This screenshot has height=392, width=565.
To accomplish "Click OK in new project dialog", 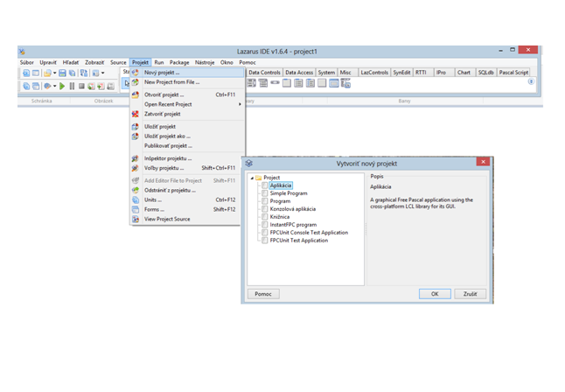I will (x=435, y=294).
